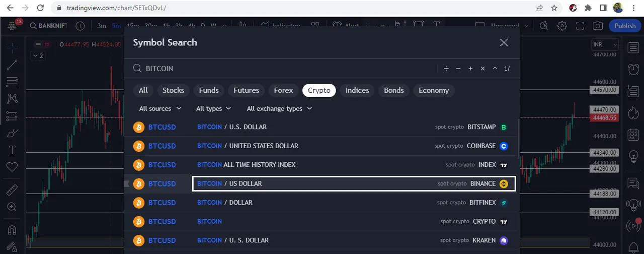
Task: Add symbol with the compare plus icon
Action: pos(80,26)
